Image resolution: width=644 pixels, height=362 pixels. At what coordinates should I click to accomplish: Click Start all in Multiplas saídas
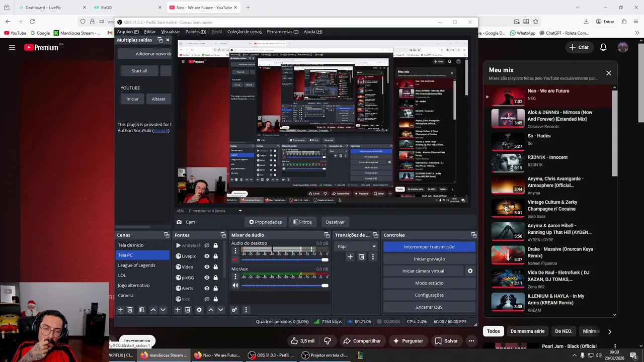coord(139,71)
